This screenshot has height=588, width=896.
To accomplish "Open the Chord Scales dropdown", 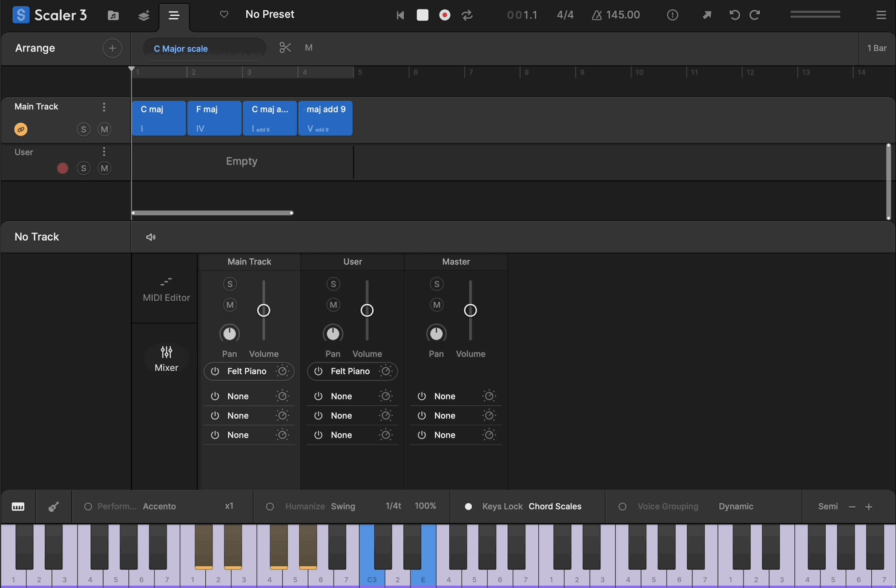I will tap(555, 507).
